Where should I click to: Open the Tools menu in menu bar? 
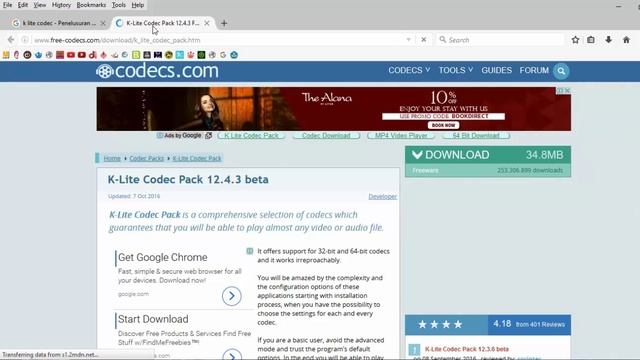(x=119, y=5)
